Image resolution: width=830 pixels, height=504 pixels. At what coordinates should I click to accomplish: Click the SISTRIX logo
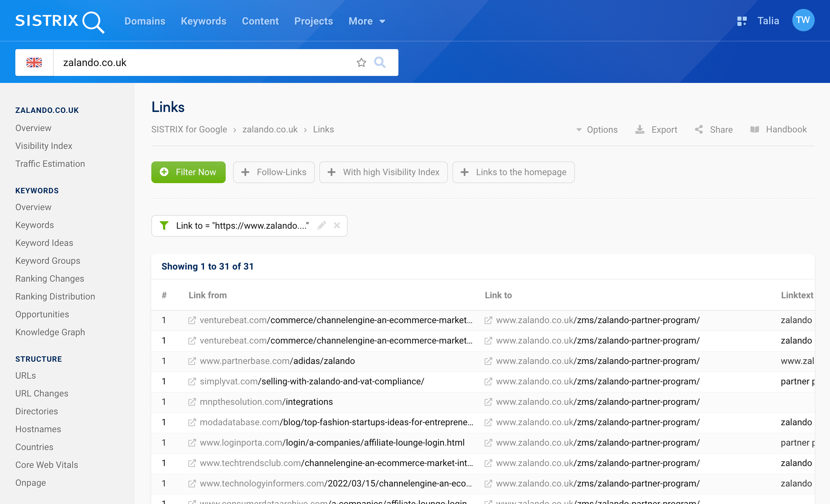pos(60,22)
